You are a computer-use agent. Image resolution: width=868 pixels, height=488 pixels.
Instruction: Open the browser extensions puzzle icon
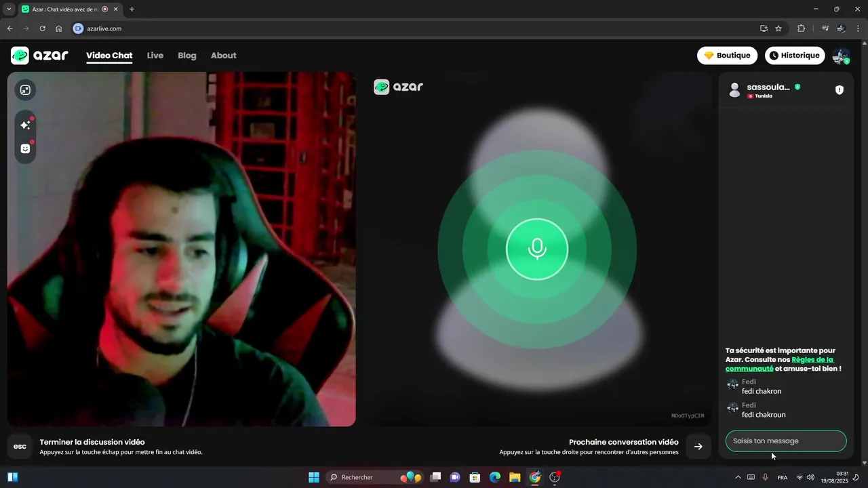click(802, 28)
